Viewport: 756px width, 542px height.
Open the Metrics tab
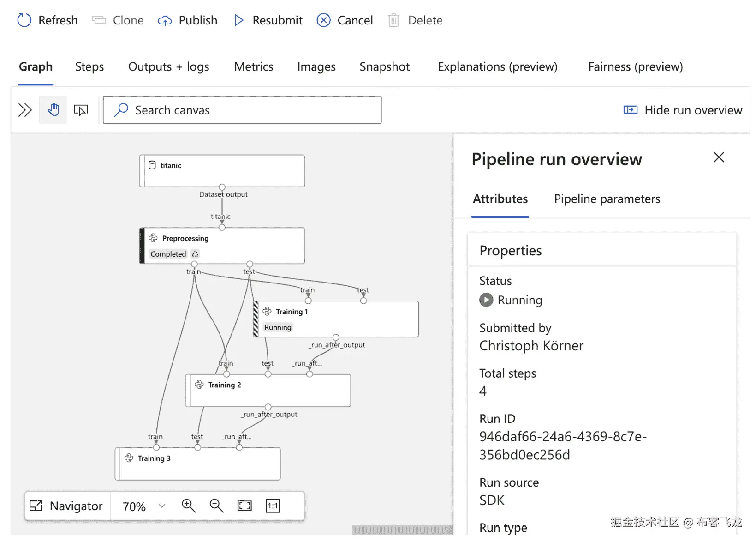254,67
